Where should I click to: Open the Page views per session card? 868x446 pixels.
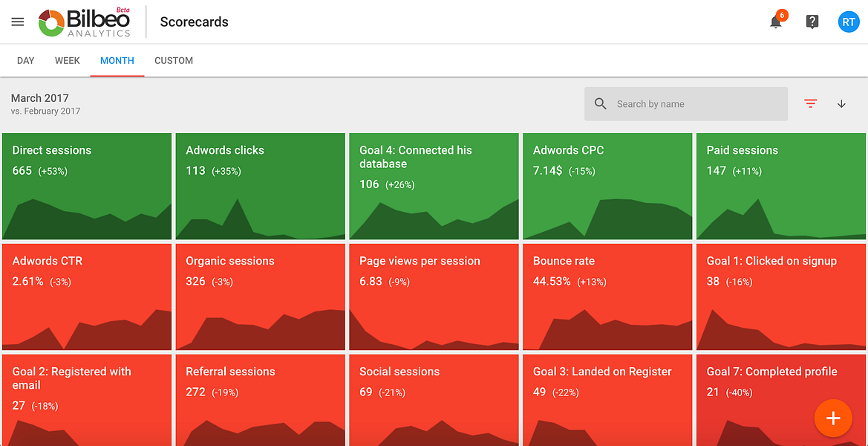pyautogui.click(x=434, y=297)
